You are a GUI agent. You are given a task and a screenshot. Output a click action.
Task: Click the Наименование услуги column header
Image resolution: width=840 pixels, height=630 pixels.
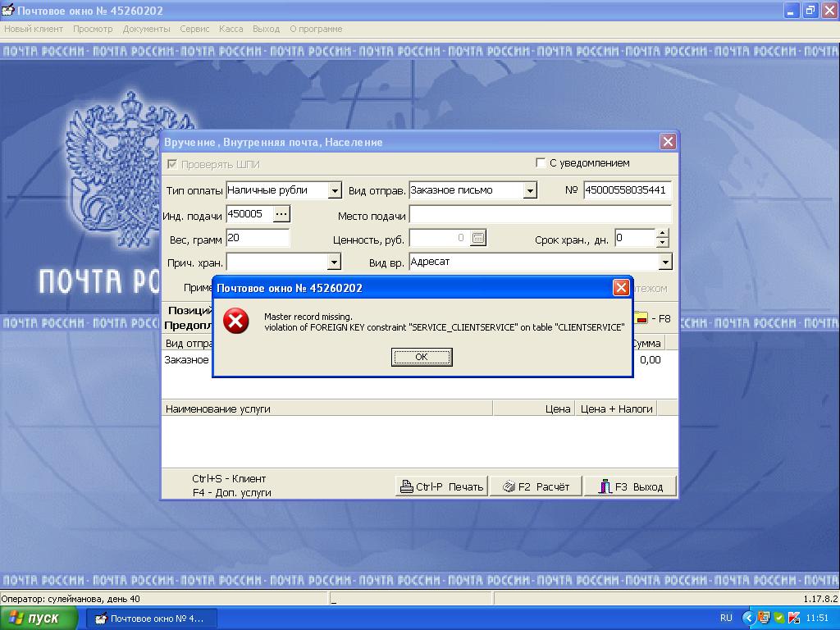tap(326, 409)
